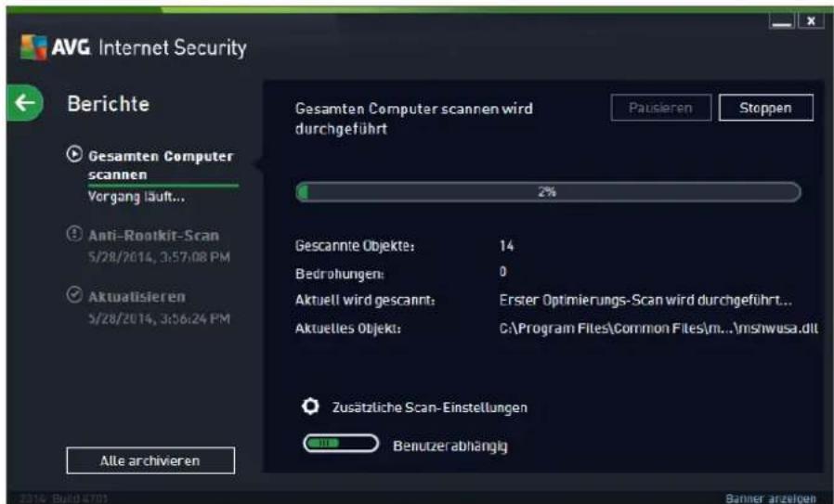Click the Pausieren button

[x=661, y=108]
